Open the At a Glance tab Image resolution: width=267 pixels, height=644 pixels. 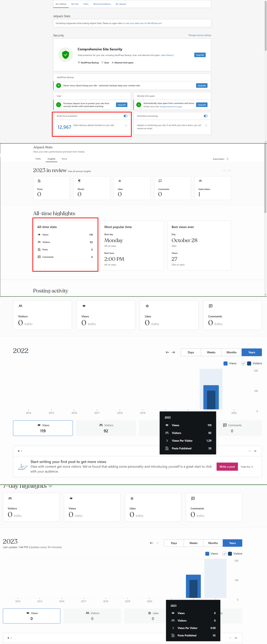coord(61,4)
